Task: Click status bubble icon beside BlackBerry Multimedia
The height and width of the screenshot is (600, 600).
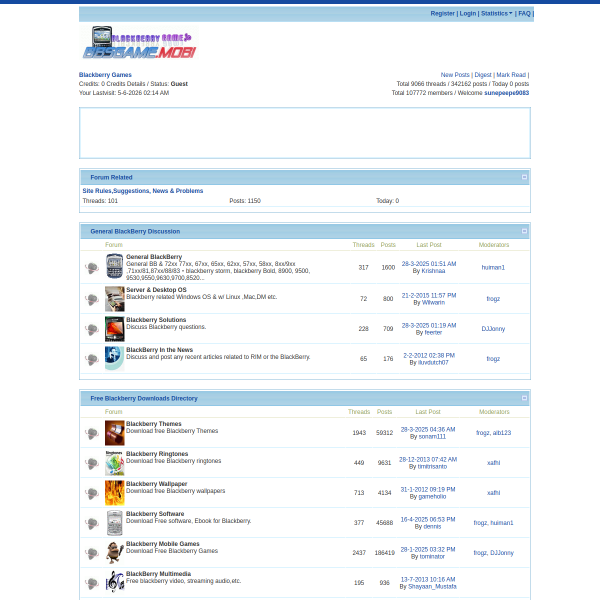Action: (x=92, y=584)
